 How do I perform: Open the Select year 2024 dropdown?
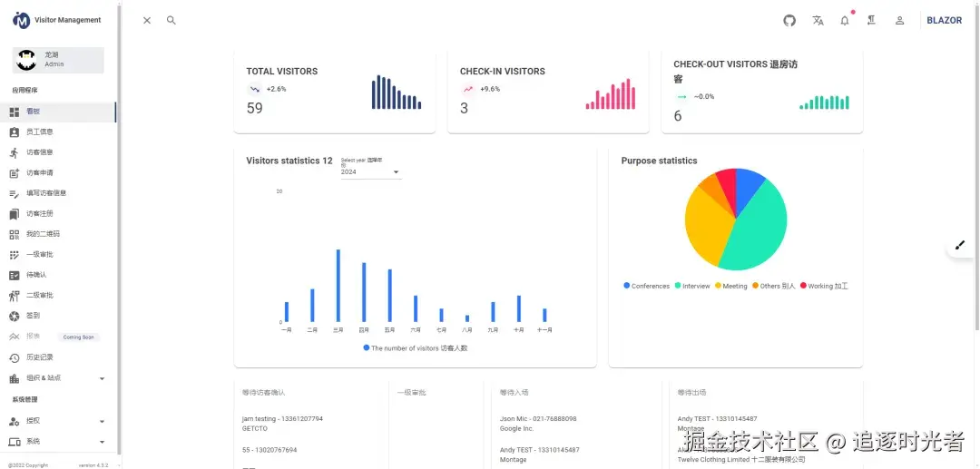(x=370, y=171)
